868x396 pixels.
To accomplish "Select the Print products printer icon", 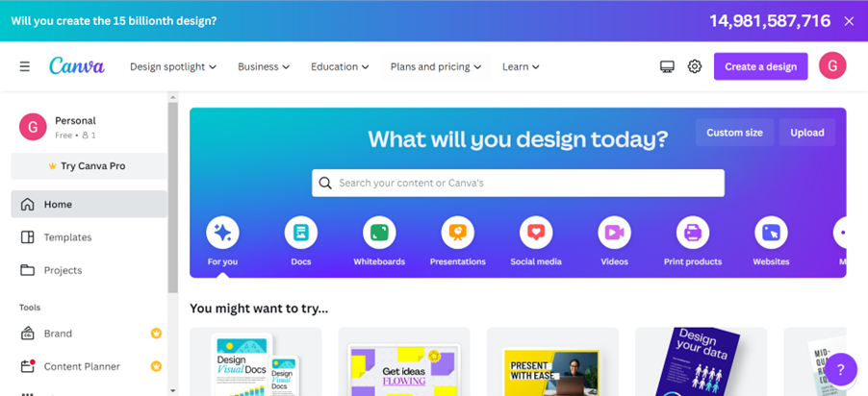I will (x=693, y=233).
